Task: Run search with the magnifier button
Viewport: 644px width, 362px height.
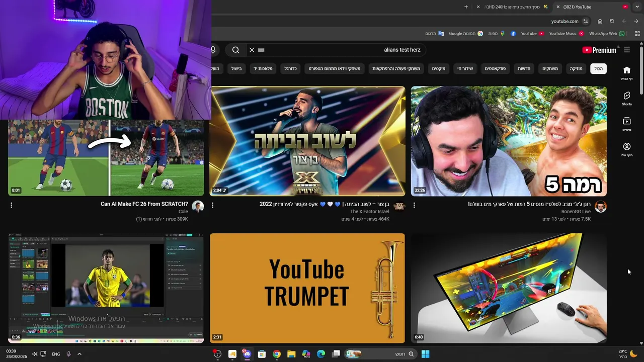Action: [x=235, y=50]
